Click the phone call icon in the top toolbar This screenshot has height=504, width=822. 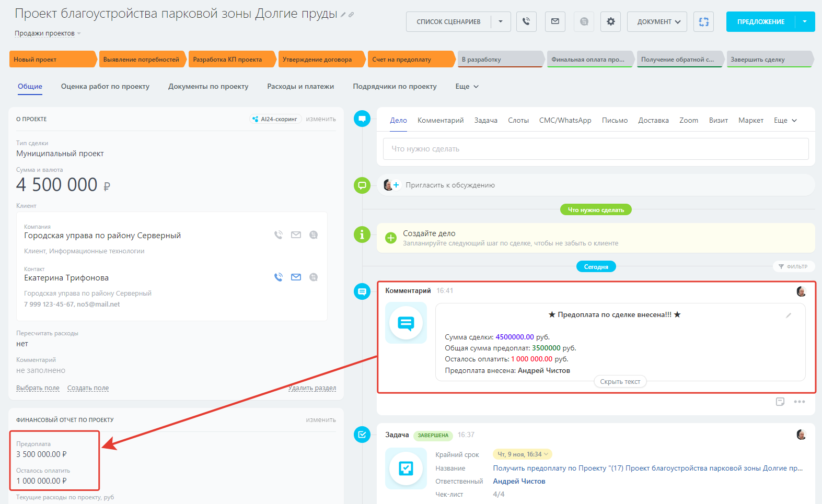526,21
